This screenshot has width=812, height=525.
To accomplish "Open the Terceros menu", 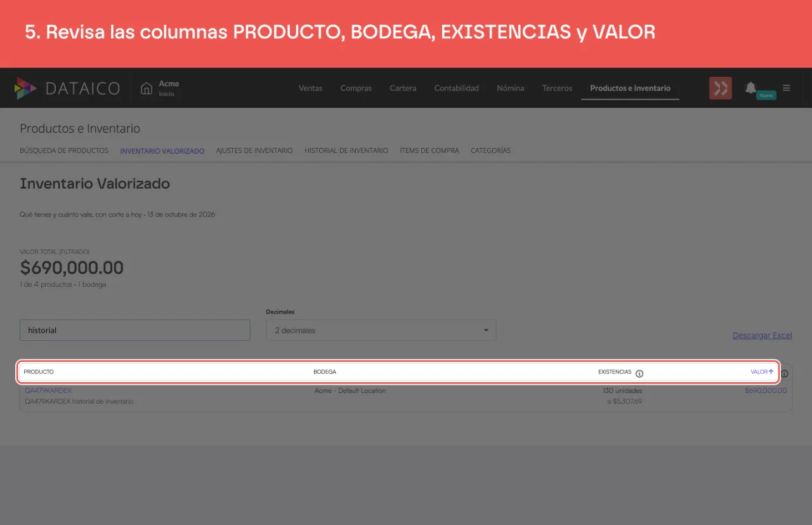I will [x=557, y=88].
